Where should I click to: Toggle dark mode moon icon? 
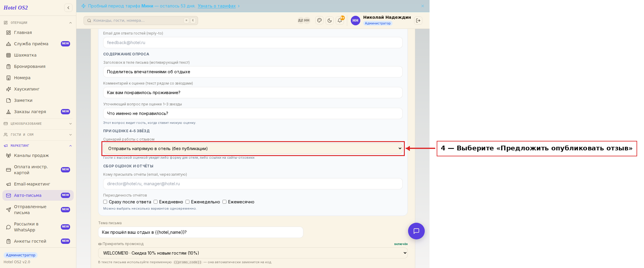tap(330, 21)
